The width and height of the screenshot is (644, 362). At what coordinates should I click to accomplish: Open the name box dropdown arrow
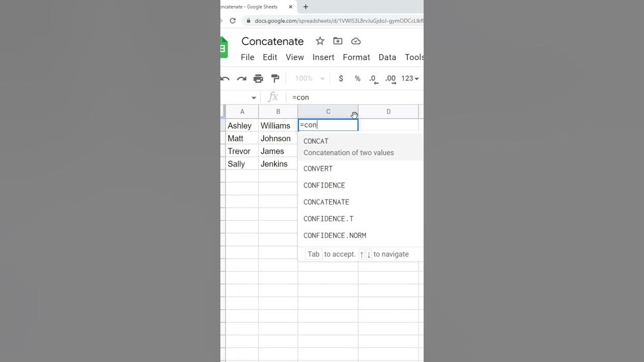click(254, 98)
